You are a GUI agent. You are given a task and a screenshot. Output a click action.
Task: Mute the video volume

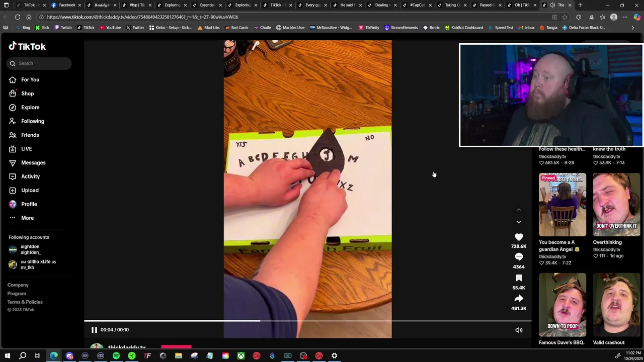(x=519, y=330)
